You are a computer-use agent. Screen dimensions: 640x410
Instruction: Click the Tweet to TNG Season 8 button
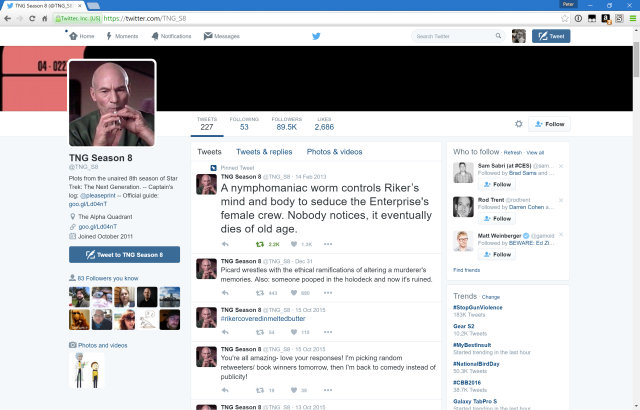124,255
